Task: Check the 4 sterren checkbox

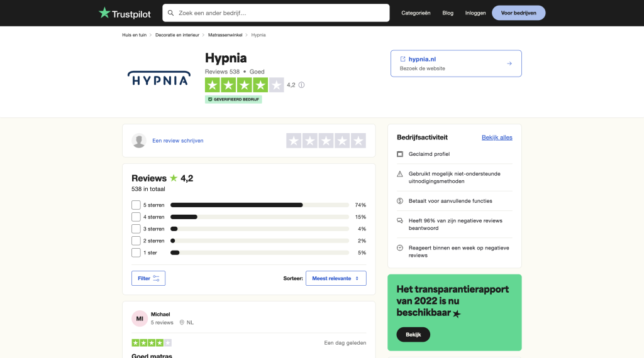Action: pos(136,217)
